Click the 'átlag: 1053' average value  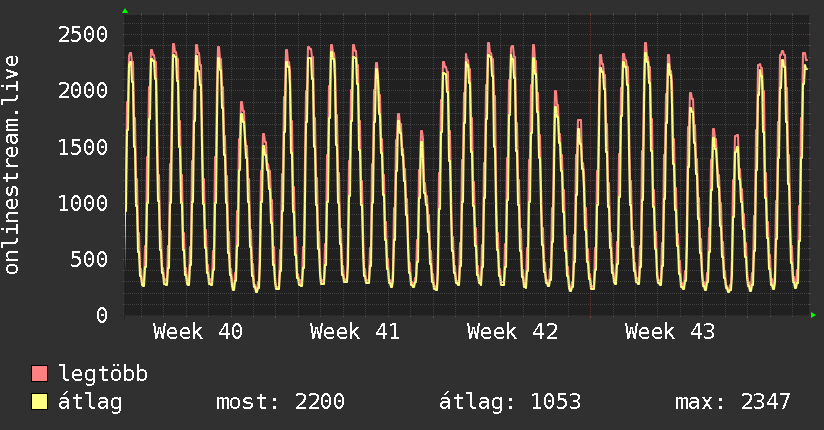[x=510, y=402]
